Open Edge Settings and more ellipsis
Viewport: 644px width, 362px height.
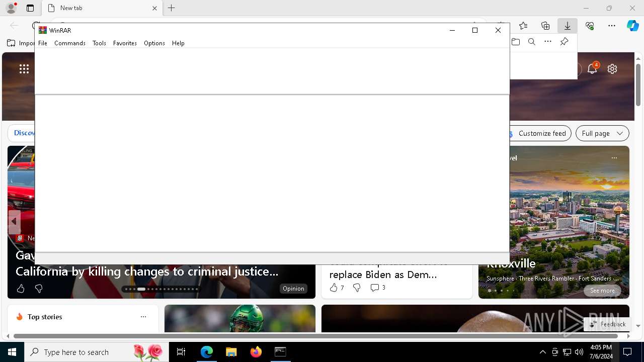612,26
